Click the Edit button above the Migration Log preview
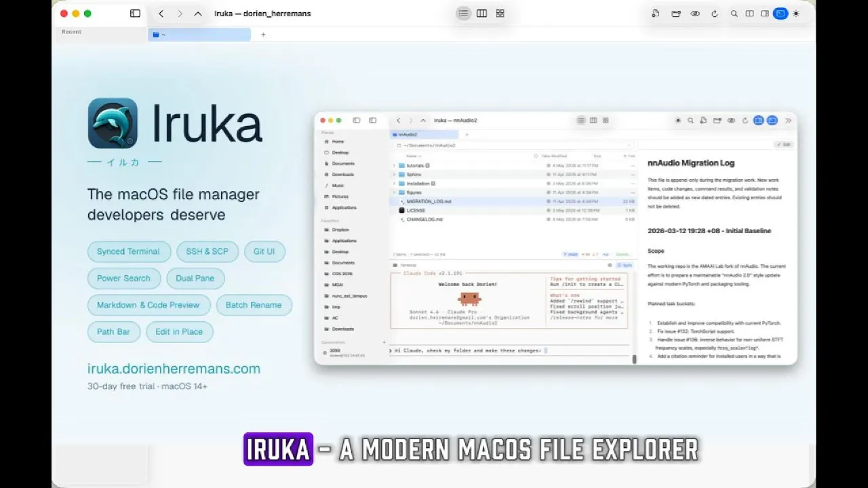Screen dimensions: 868x488 click(785, 144)
